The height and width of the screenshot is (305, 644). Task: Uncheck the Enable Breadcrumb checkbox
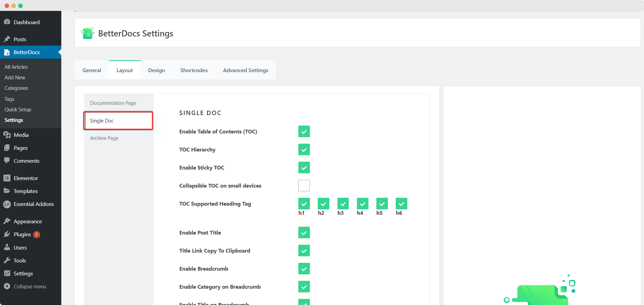(x=304, y=269)
